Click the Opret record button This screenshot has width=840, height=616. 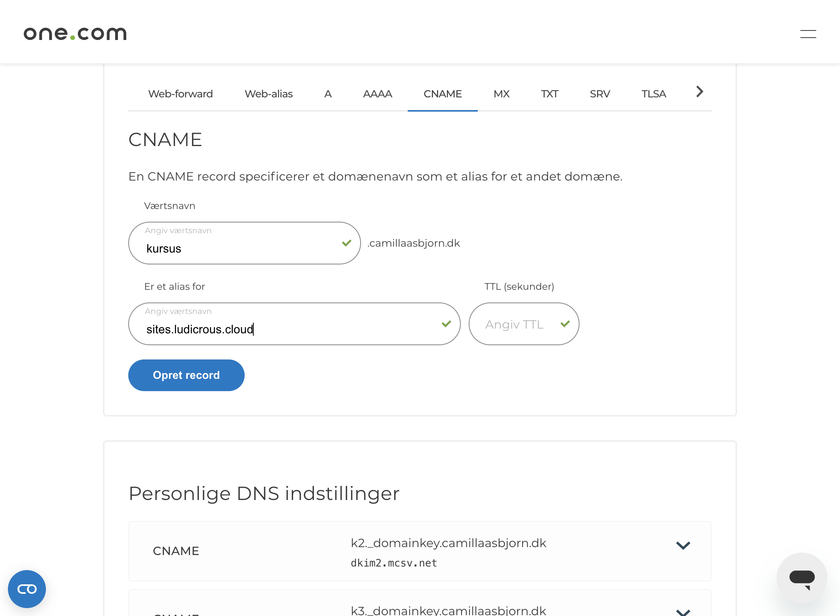point(186,375)
